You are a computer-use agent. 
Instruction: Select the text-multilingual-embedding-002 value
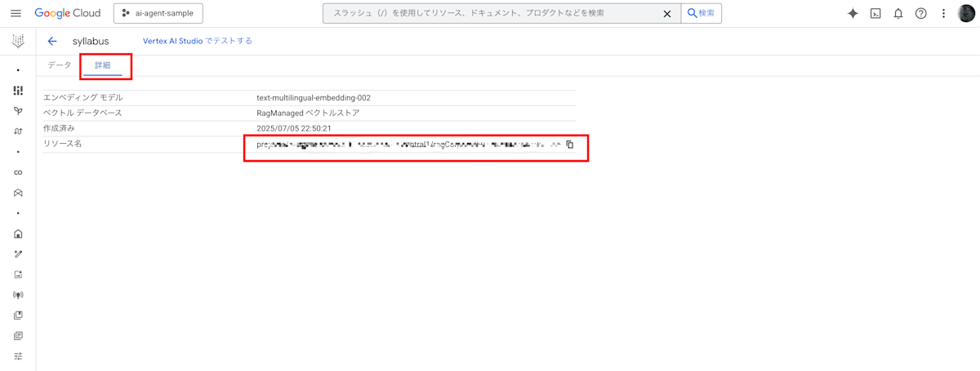[314, 98]
